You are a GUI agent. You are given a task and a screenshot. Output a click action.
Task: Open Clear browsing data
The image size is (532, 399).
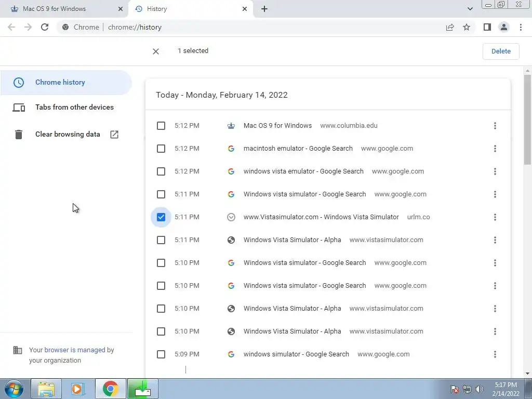coord(66,135)
